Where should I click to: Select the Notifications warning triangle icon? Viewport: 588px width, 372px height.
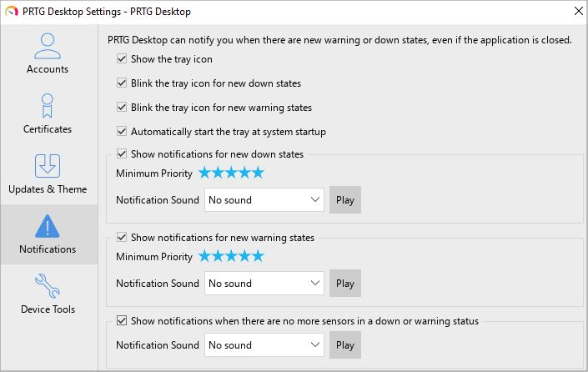point(48,226)
